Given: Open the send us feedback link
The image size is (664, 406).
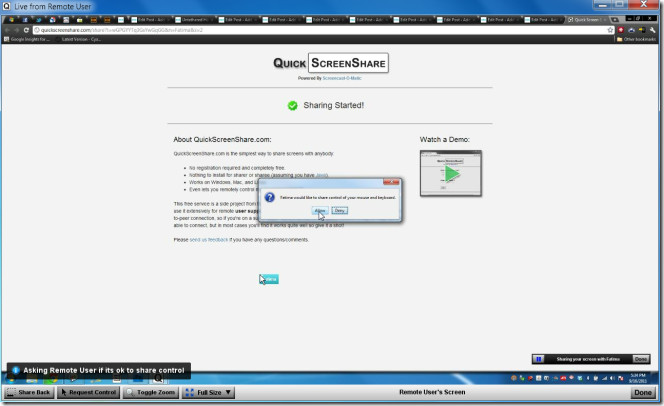Looking at the screenshot, I should (208, 240).
